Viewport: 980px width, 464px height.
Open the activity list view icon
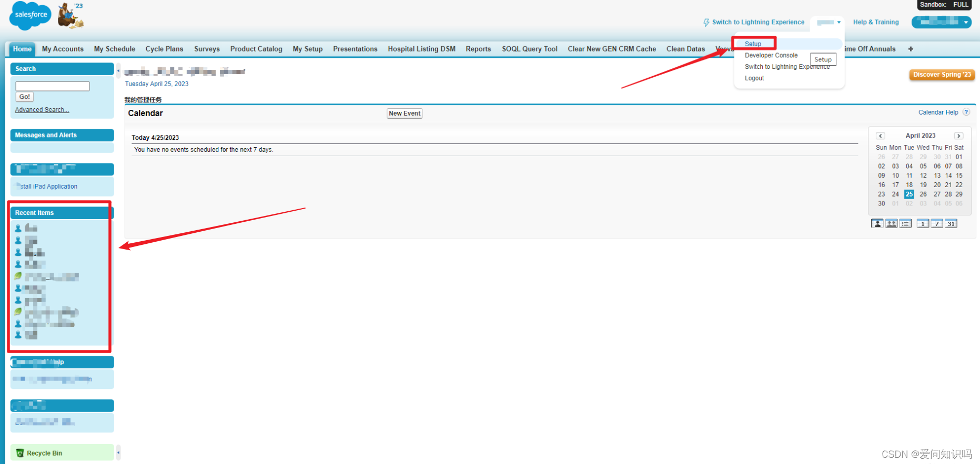tap(905, 224)
